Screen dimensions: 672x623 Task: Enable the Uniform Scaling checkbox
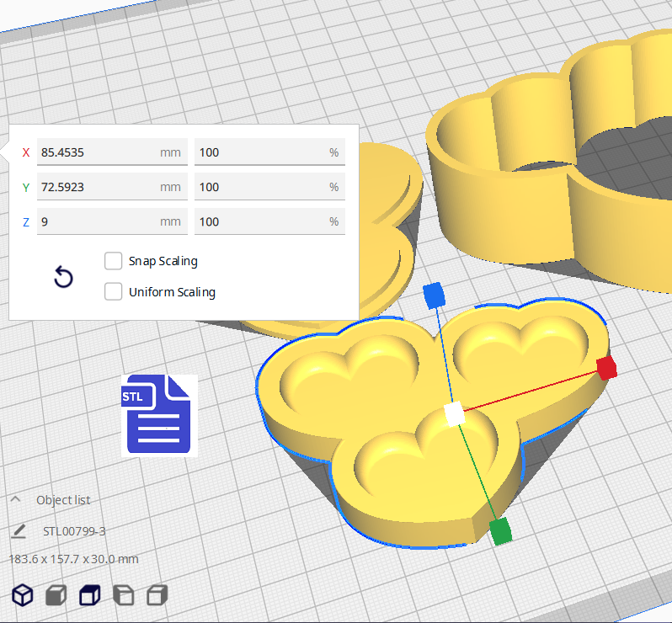click(113, 292)
